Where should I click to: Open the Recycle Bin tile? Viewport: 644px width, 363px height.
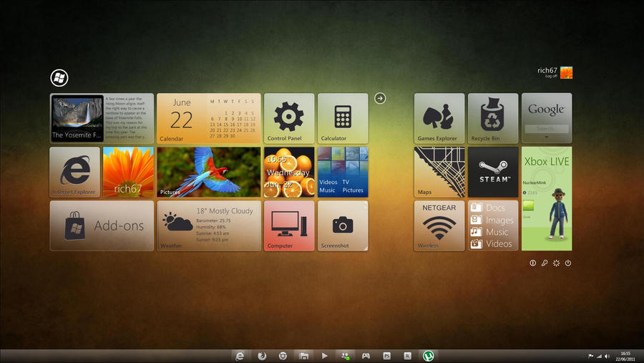(x=493, y=118)
